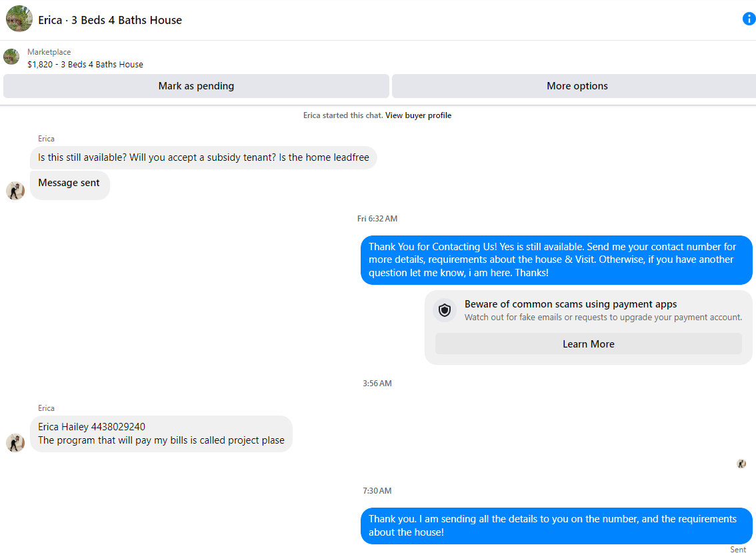The height and width of the screenshot is (553, 756).
Task: Select the 'Thank You for Contacting Us' message
Action: click(x=557, y=260)
